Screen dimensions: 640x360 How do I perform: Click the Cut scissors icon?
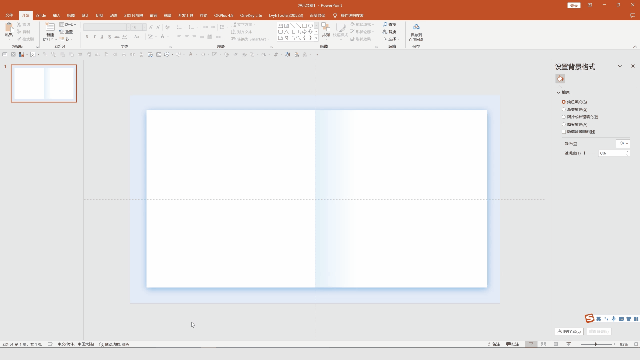[19, 24]
